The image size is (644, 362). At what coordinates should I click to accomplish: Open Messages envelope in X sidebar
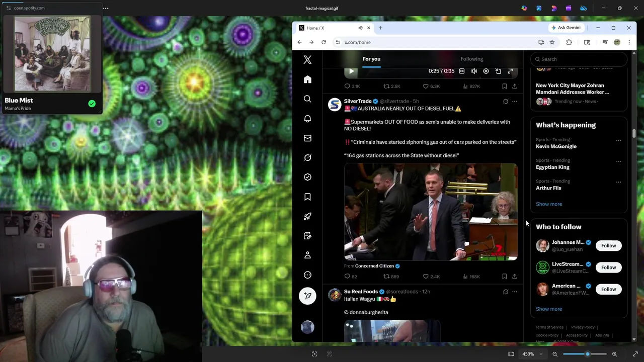click(x=307, y=138)
